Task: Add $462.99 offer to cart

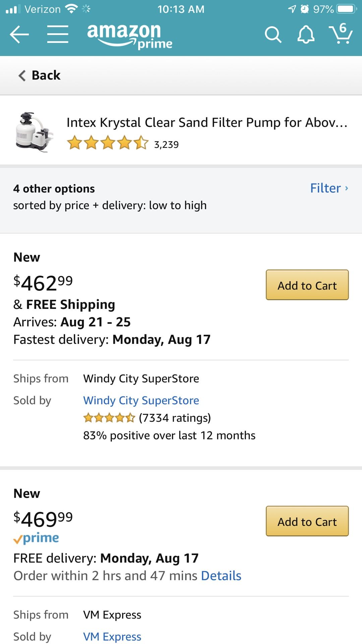Action: pyautogui.click(x=307, y=285)
